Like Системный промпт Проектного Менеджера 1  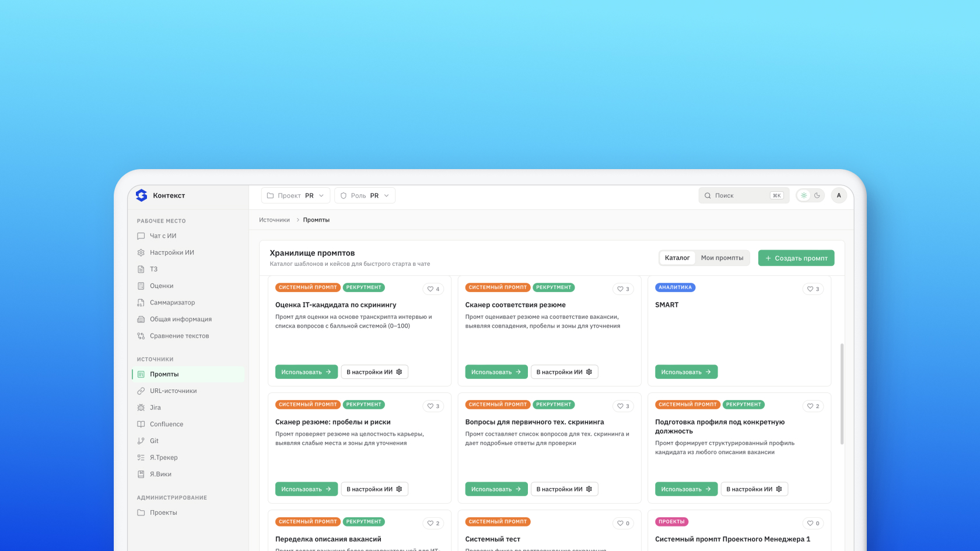click(x=813, y=523)
